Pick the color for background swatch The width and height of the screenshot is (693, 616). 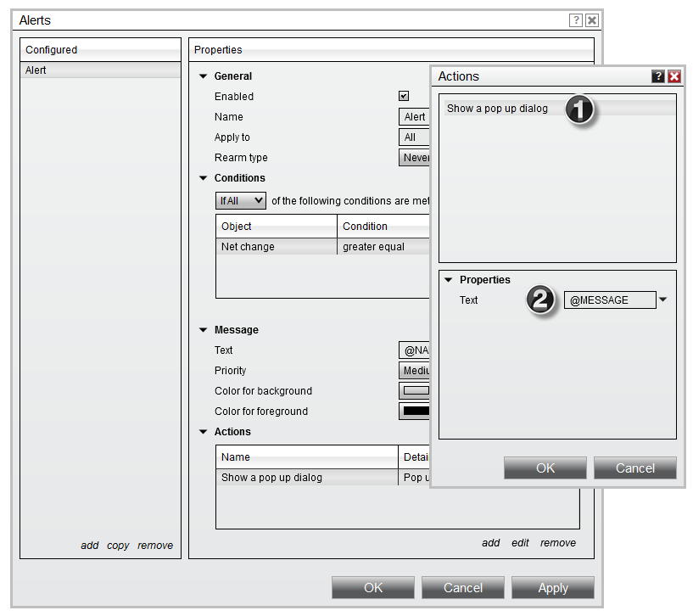click(415, 391)
